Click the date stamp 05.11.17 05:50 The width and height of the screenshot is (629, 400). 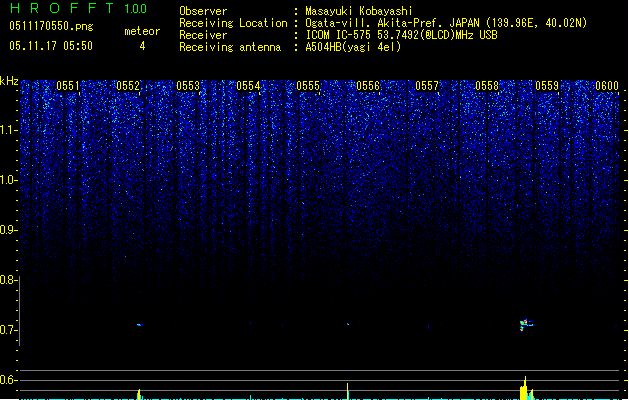[51, 46]
